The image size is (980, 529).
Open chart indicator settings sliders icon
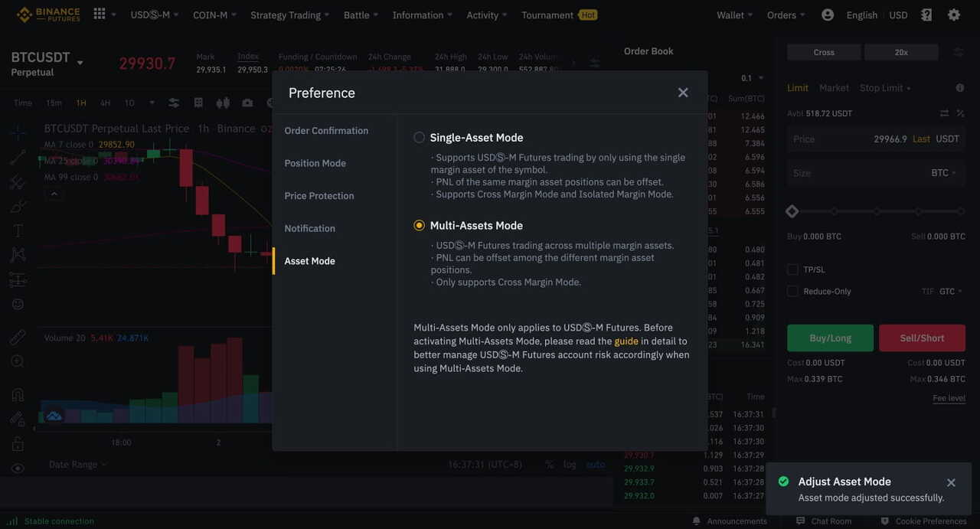174,103
